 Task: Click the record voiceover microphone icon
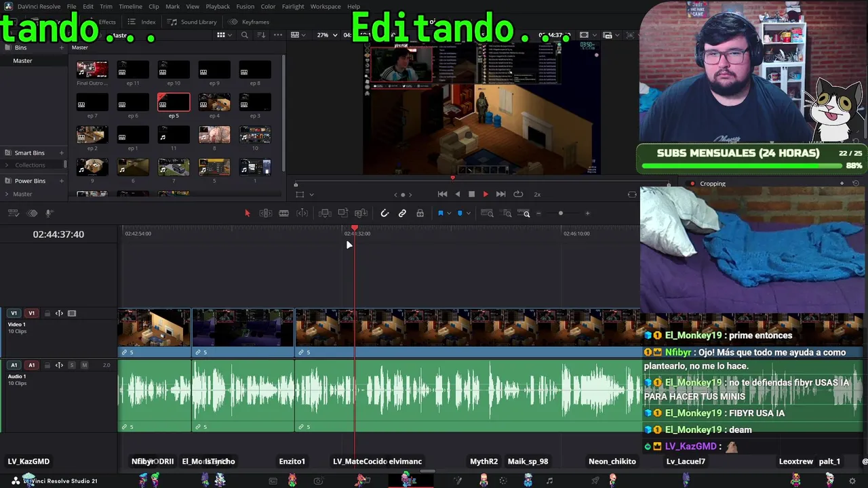click(49, 213)
